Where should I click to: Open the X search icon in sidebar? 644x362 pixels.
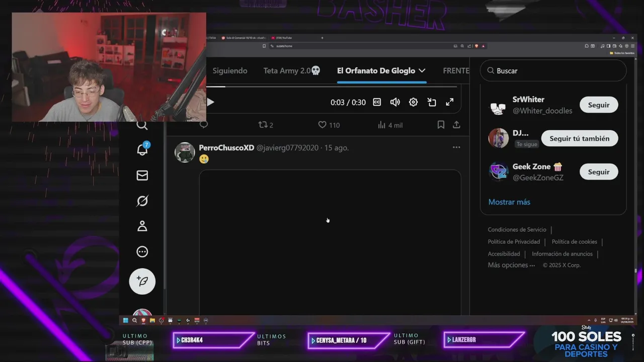pyautogui.click(x=142, y=125)
